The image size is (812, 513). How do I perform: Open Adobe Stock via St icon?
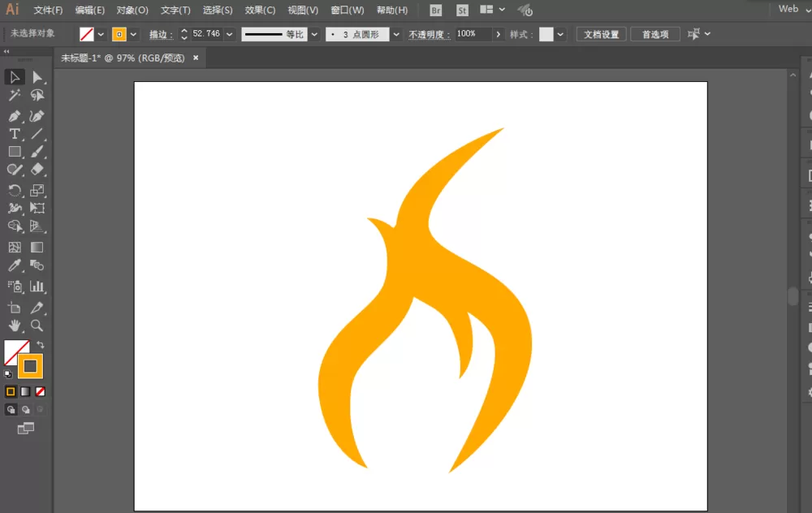462,11
